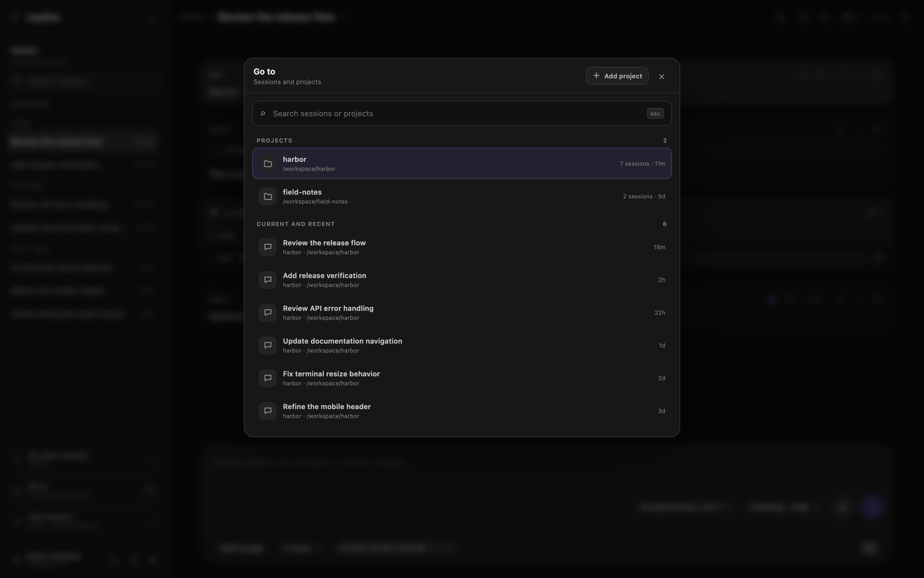The image size is (924, 578).
Task: Focus the Search sessions or projects field
Action: [x=462, y=114]
